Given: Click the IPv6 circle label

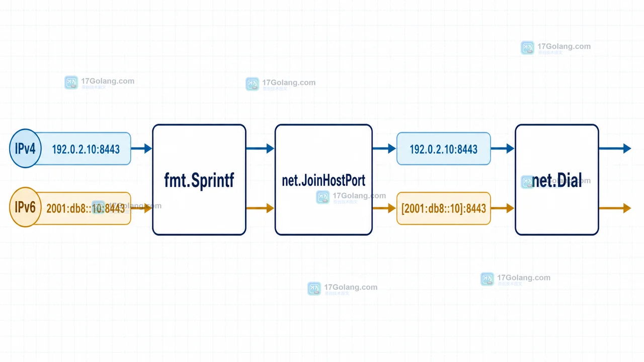Looking at the screenshot, I should [25, 207].
